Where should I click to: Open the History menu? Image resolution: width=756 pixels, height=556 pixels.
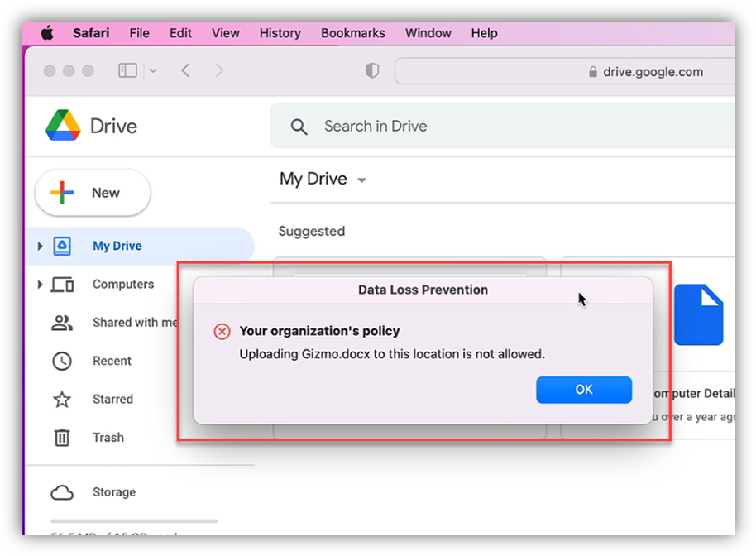click(280, 33)
